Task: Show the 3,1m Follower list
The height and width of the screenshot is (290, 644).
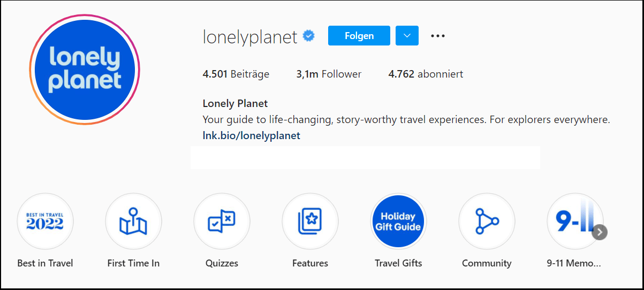Action: coord(329,74)
